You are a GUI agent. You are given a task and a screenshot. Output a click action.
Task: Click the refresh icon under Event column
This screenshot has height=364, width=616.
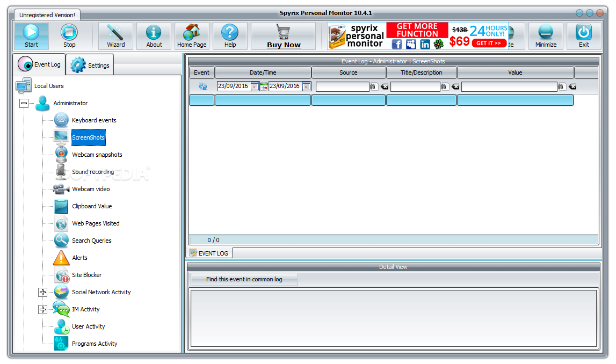coord(202,86)
